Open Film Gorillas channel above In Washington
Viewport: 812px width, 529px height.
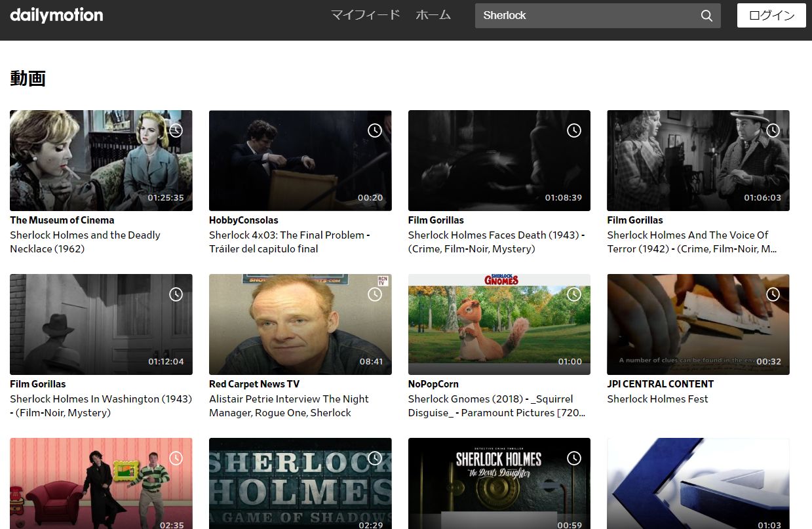click(x=38, y=384)
